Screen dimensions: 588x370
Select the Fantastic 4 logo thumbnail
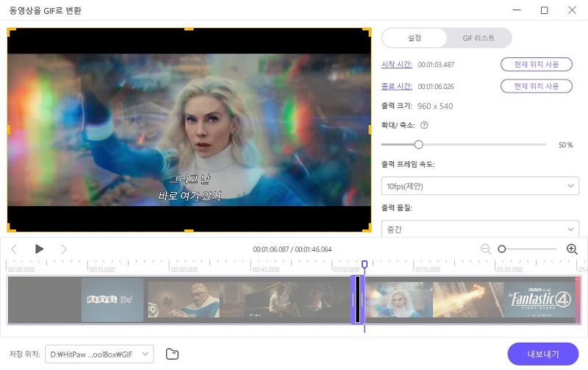540,299
